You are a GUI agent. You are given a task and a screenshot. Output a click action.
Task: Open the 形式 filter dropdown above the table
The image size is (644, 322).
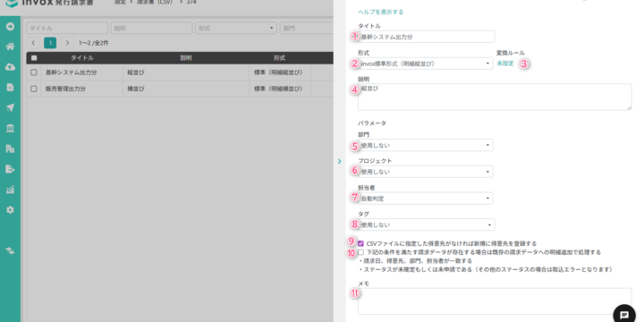point(236,28)
